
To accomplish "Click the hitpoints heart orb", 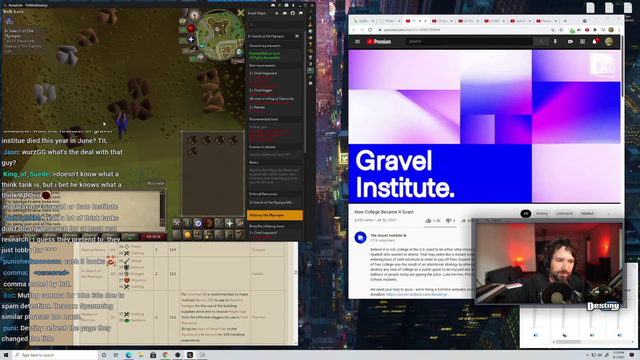I will [191, 28].
